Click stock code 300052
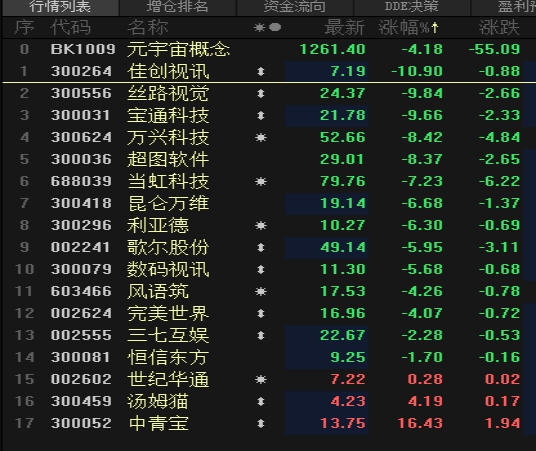The height and width of the screenshot is (451, 536). [x=81, y=423]
